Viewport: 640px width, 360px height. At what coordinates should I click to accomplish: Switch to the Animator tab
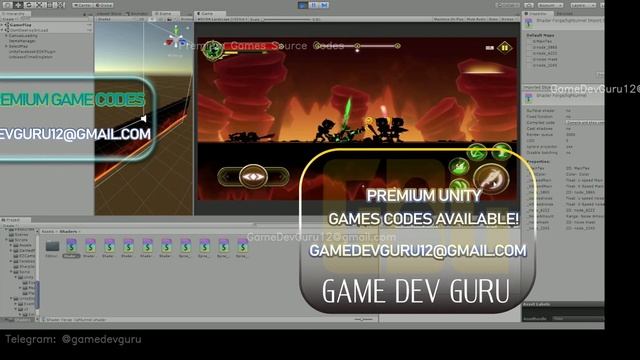click(x=137, y=14)
